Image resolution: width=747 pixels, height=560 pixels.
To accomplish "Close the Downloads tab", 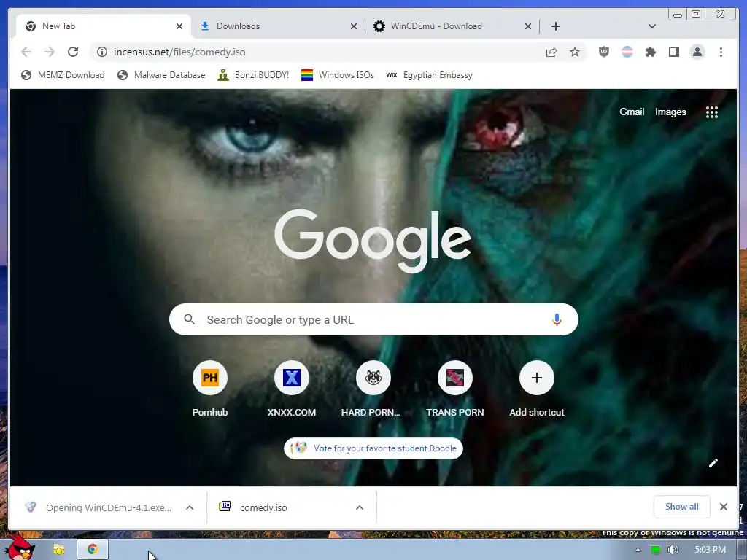I will pyautogui.click(x=354, y=26).
